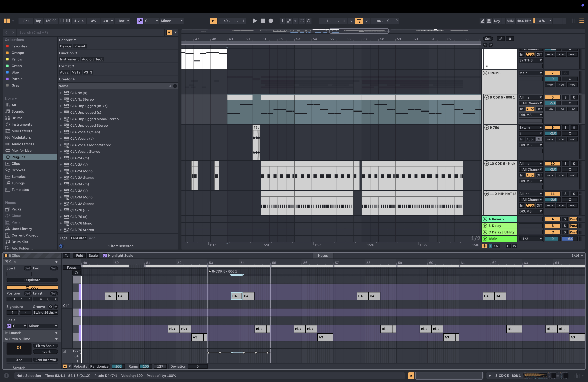Toggle the clip Loop button

click(32, 287)
